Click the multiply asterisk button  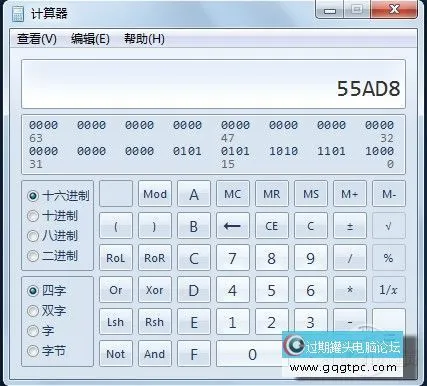click(350, 290)
